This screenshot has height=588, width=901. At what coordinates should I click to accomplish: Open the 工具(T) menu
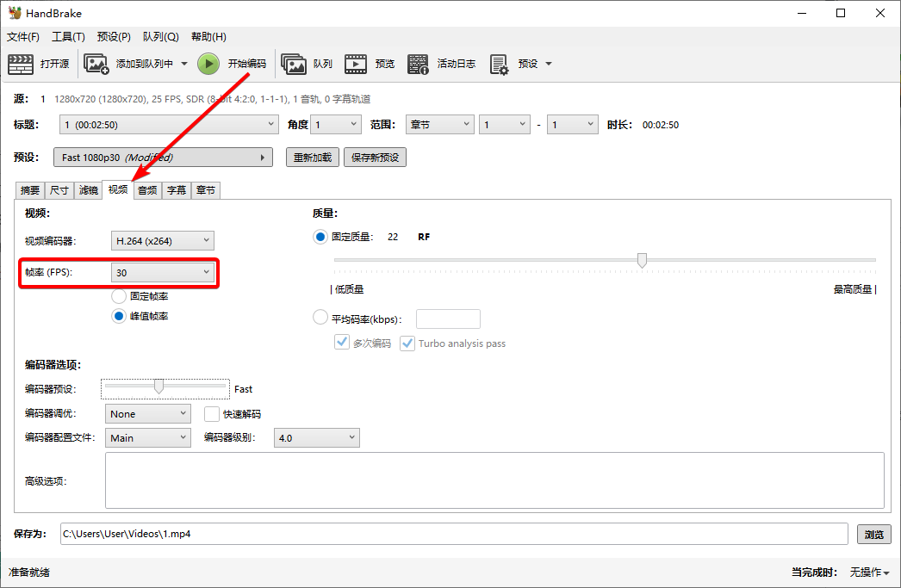click(69, 36)
